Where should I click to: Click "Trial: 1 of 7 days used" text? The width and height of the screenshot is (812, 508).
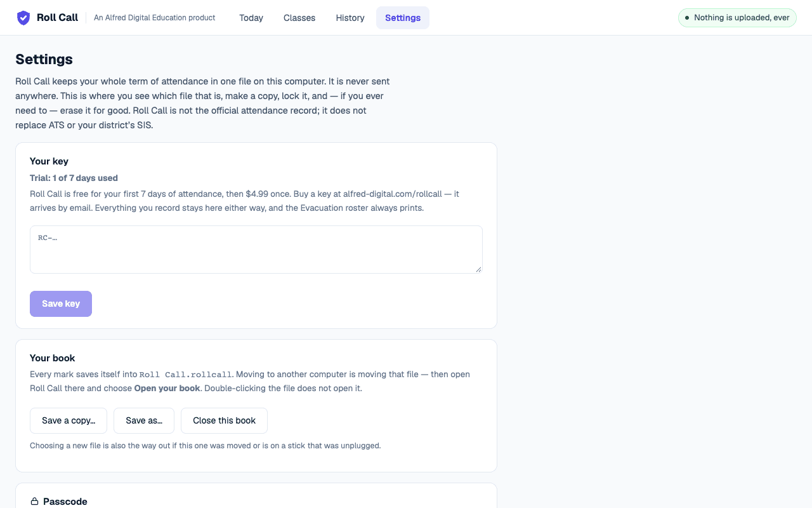74,178
